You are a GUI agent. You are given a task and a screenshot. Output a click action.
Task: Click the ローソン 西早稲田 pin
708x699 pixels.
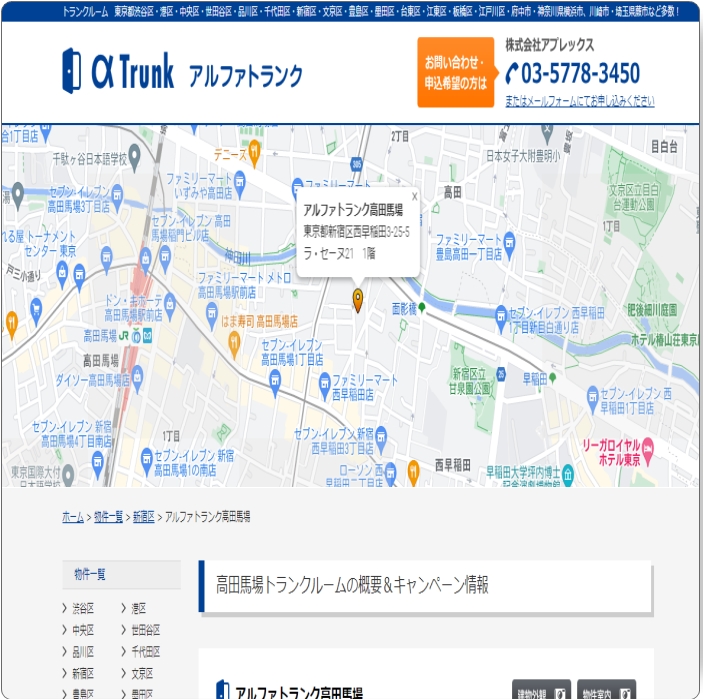coord(390,474)
